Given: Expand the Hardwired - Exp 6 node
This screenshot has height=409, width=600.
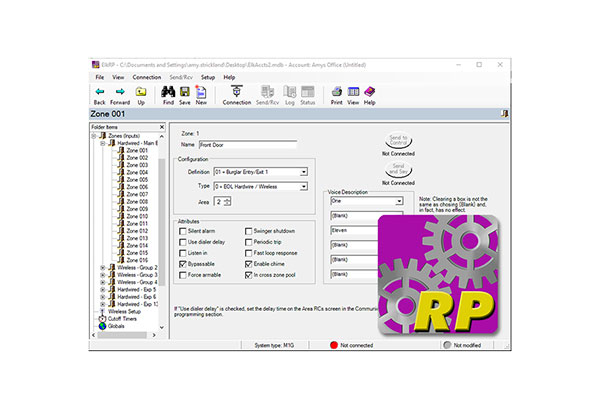Looking at the screenshot, I should click(103, 297).
